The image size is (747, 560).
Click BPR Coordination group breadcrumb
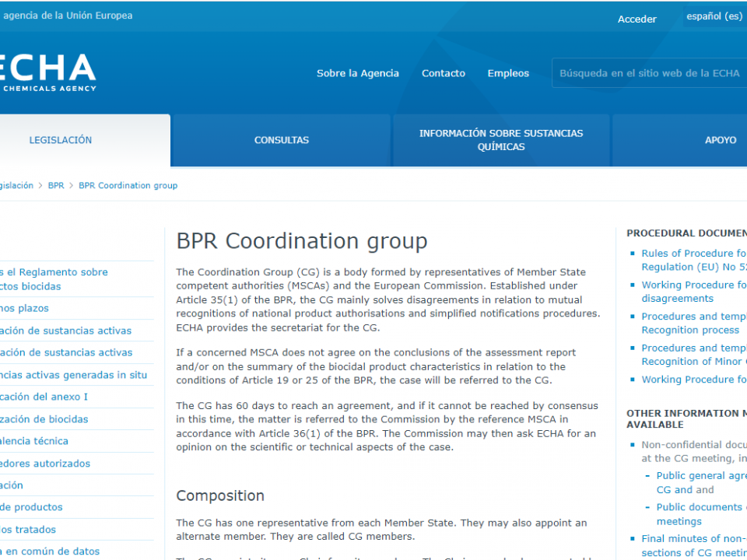(128, 186)
